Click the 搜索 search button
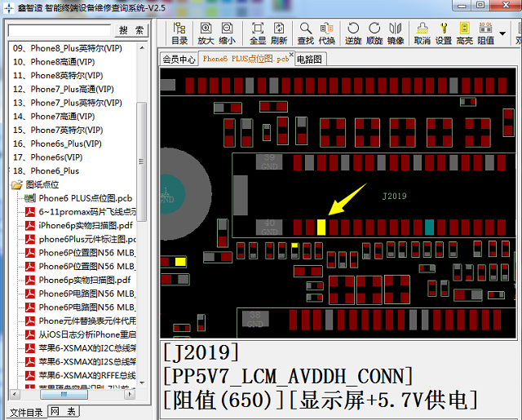The image size is (522, 420). click(130, 31)
